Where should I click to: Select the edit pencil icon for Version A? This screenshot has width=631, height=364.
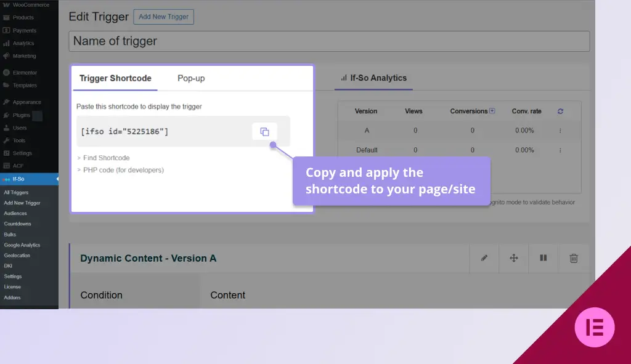point(484,258)
